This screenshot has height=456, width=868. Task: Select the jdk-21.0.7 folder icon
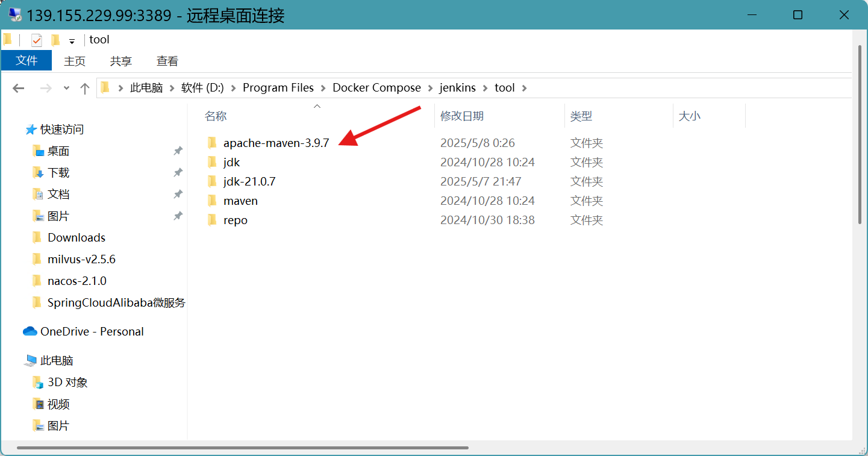[212, 181]
